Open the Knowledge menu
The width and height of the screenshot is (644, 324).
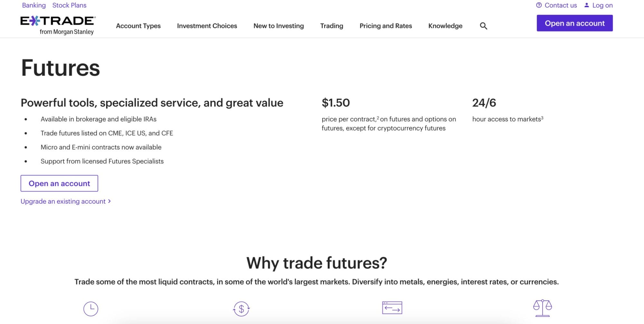(x=445, y=26)
